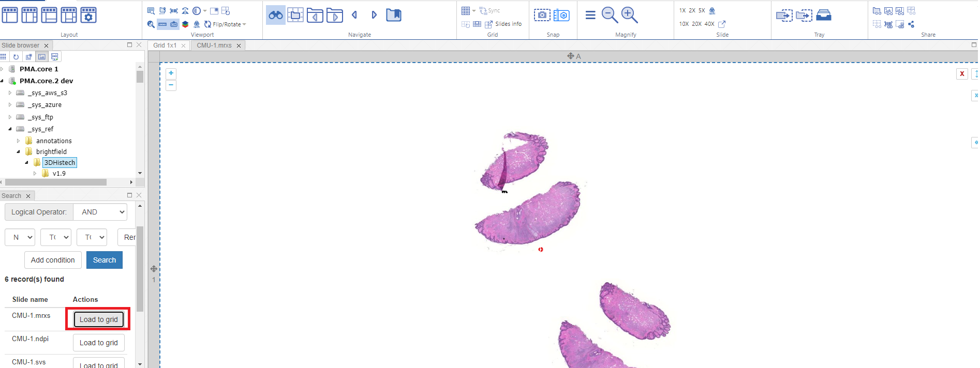Click the slide browser horizontal scrollbar

pos(55,182)
